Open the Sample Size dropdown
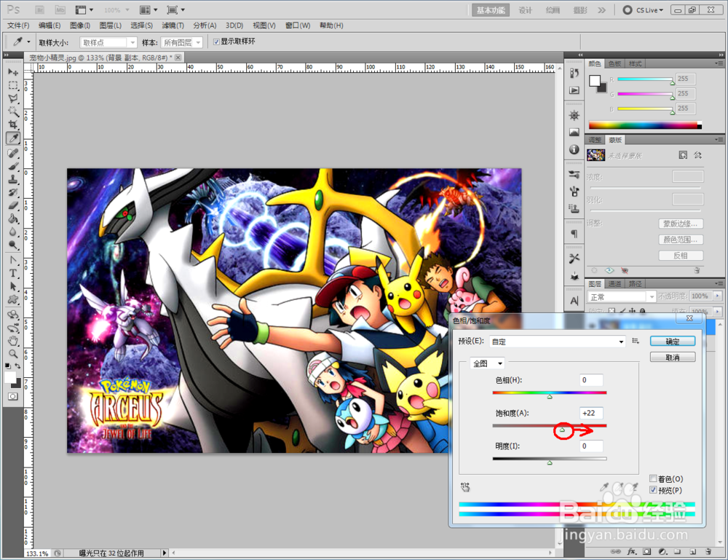728x560 pixels. click(108, 42)
